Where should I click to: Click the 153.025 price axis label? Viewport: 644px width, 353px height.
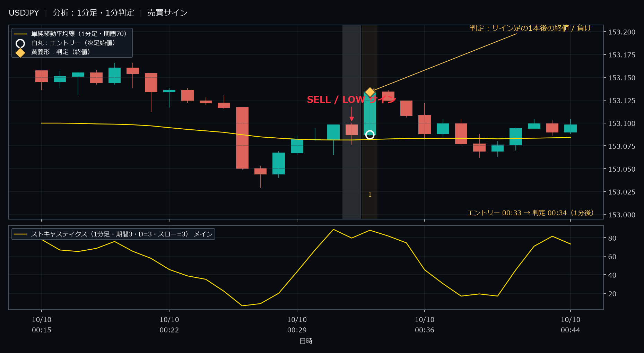[x=622, y=192]
